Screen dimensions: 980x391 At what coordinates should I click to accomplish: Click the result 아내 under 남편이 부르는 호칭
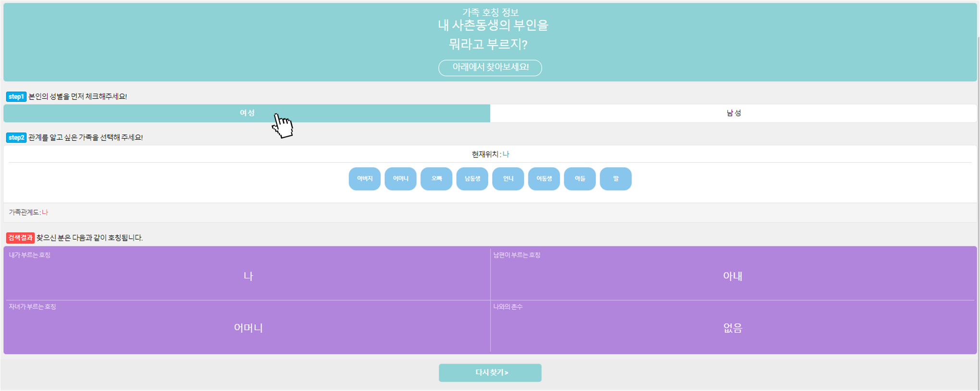732,276
